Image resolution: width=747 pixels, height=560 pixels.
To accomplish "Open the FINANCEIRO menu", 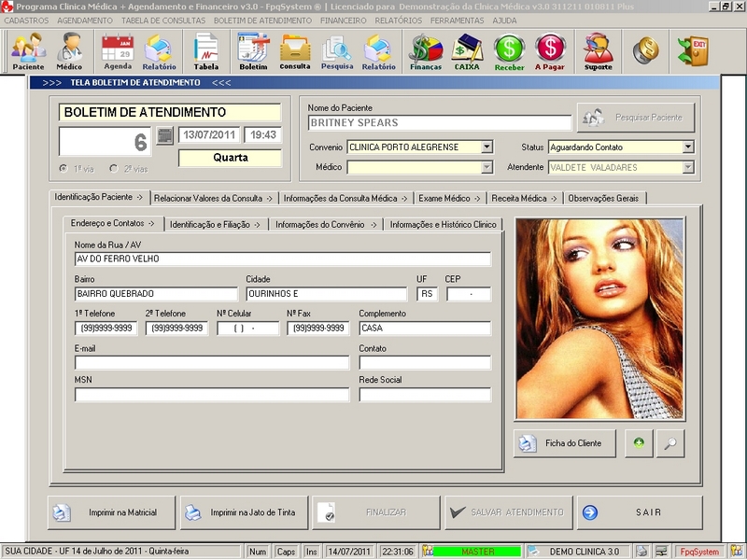I will pyautogui.click(x=343, y=20).
